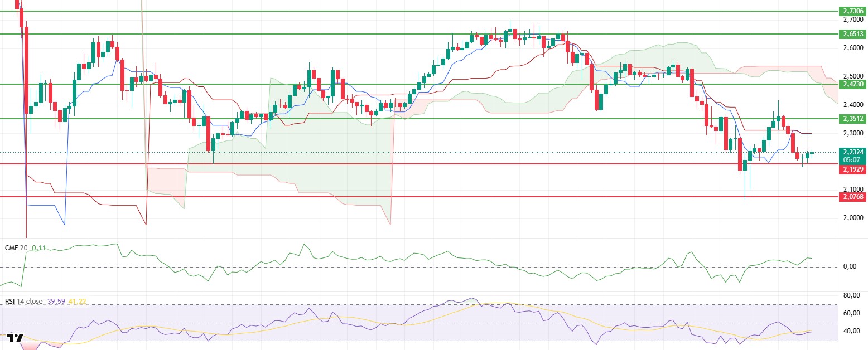Image resolution: width=868 pixels, height=350 pixels.
Task: Select the CMF 20 indicator title
Action: tap(16, 247)
